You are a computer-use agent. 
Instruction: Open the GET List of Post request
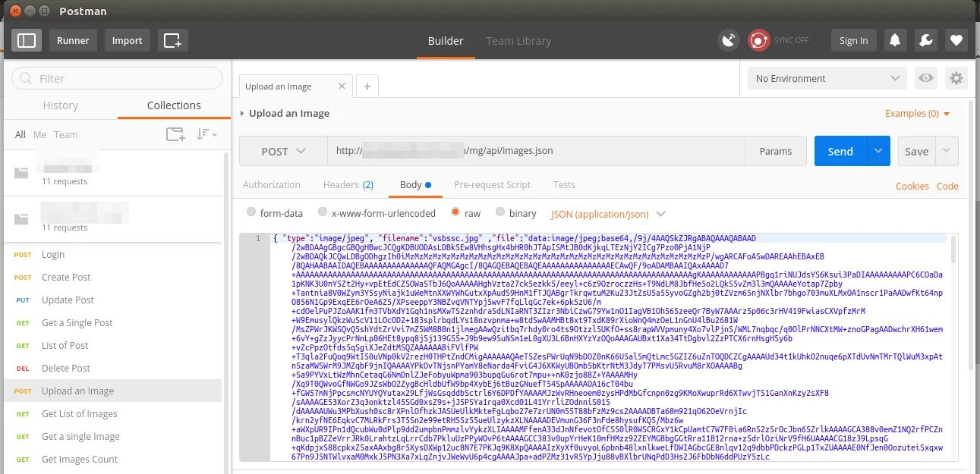[112, 345]
